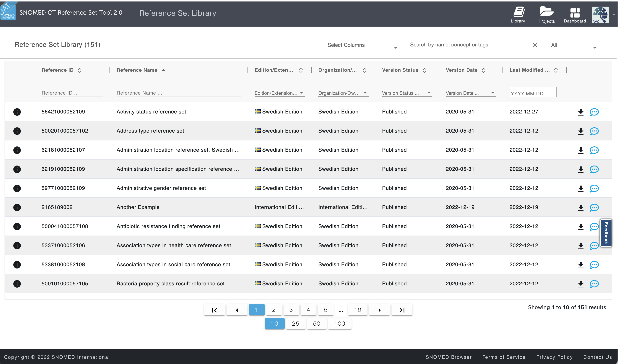
Task: Show info for Another Example row
Action: [17, 207]
